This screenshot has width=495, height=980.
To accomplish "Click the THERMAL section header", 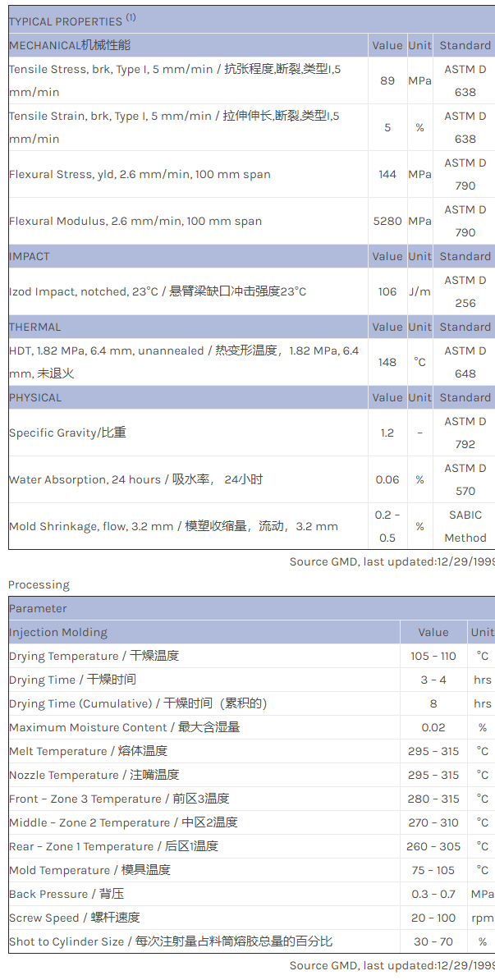I will point(35,327).
